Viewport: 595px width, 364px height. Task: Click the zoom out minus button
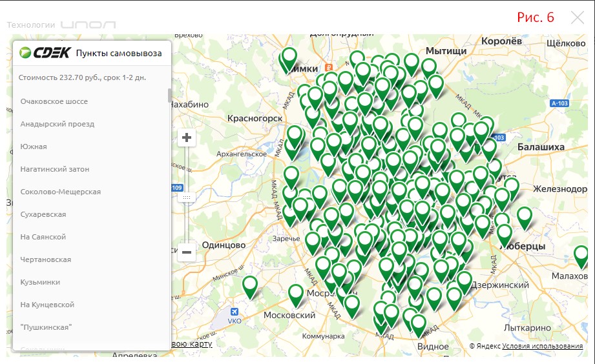187,252
